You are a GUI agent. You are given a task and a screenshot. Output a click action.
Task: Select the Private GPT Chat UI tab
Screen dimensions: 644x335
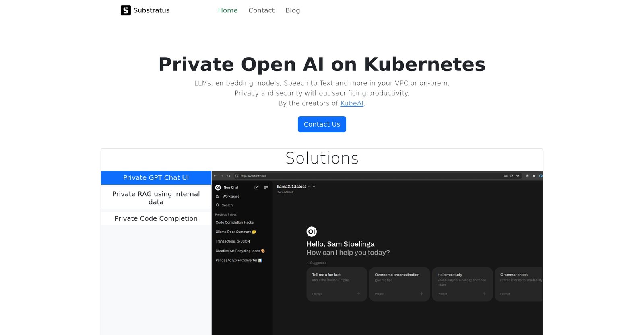click(x=156, y=178)
